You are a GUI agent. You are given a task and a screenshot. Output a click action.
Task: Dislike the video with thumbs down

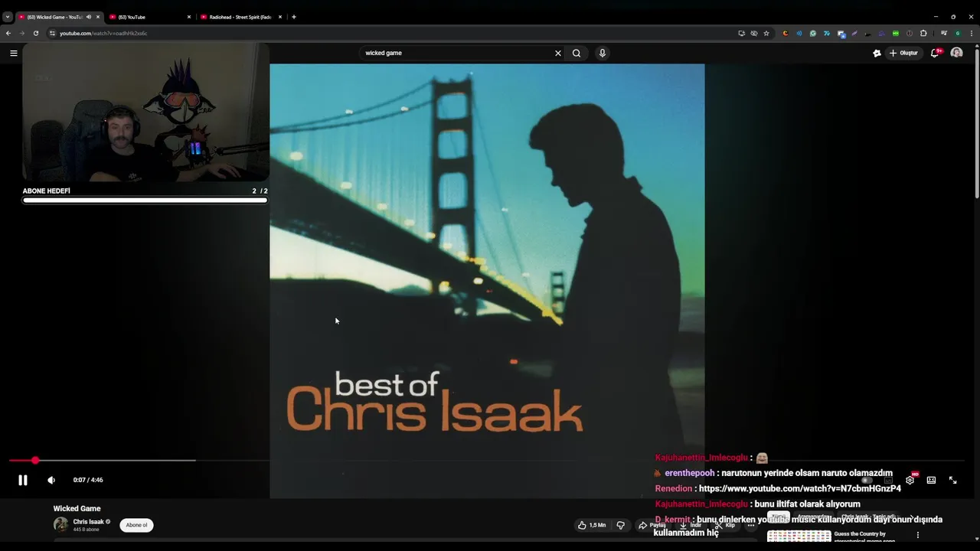[x=621, y=525]
